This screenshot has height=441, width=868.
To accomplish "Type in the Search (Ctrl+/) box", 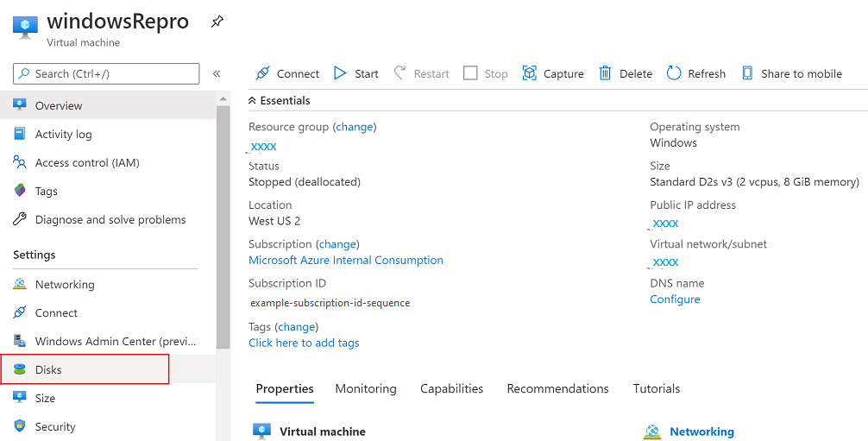I will click(x=112, y=73).
